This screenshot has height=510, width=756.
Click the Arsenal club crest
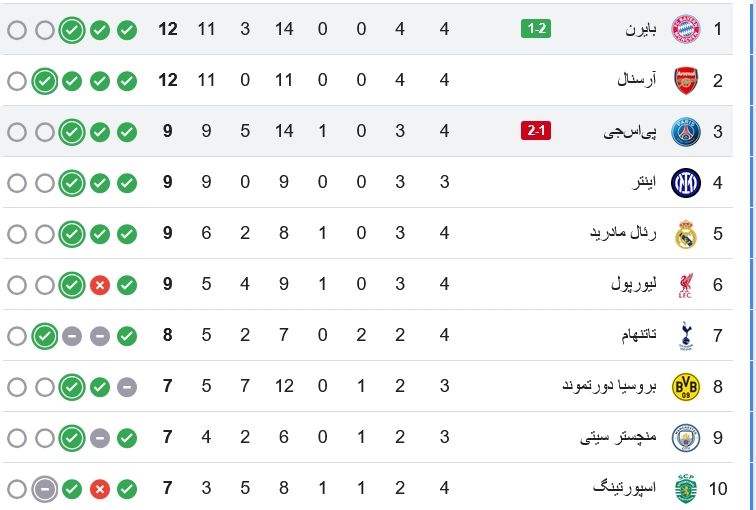point(686,81)
